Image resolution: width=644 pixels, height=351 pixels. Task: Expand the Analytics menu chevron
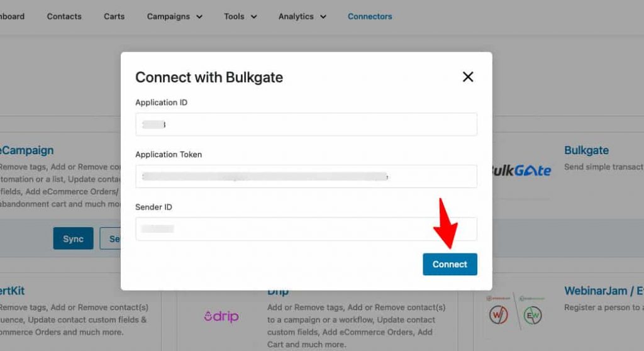point(323,17)
